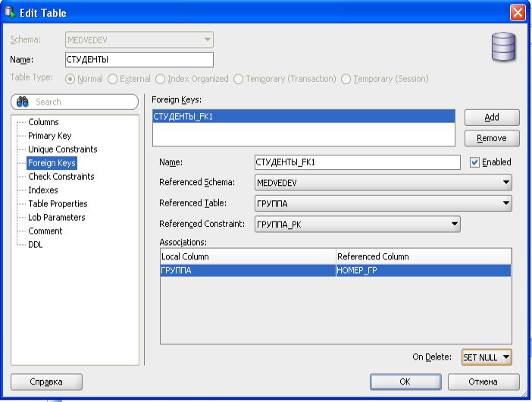The image size is (532, 402).
Task: Select the External table type radio
Action: coord(112,79)
